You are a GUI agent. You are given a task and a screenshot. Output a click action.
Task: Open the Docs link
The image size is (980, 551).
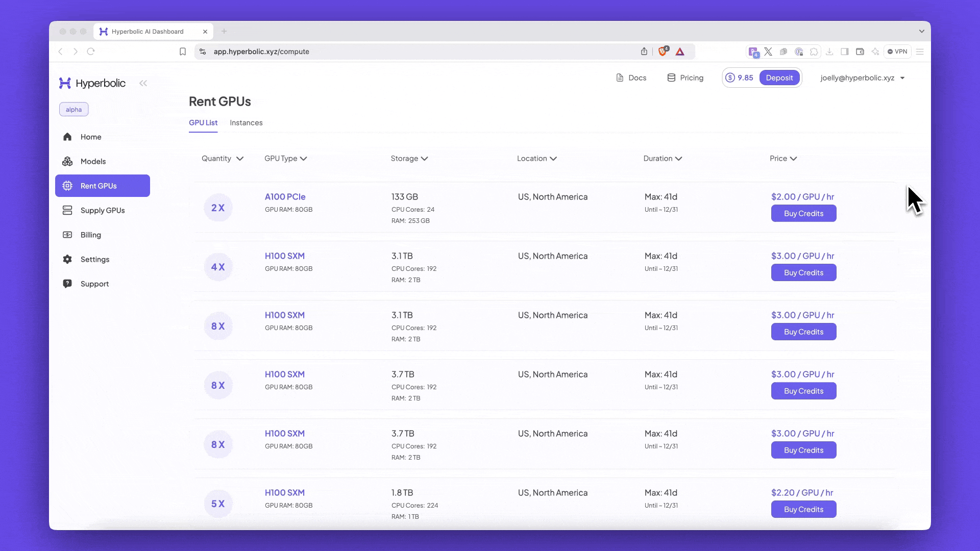pyautogui.click(x=631, y=78)
